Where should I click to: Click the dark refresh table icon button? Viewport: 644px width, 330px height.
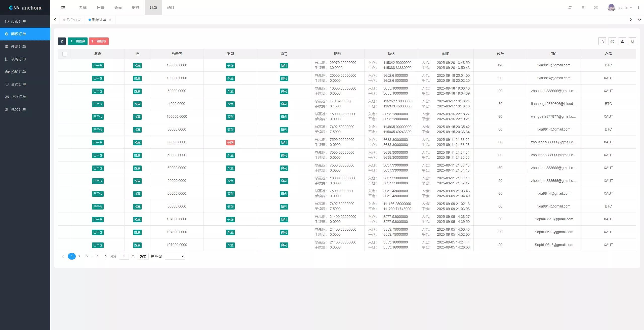(x=62, y=41)
